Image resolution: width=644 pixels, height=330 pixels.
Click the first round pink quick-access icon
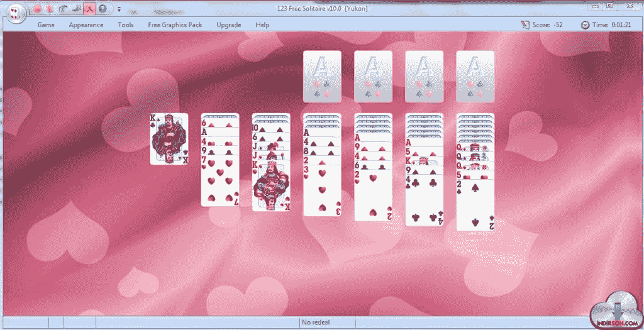click(38, 8)
